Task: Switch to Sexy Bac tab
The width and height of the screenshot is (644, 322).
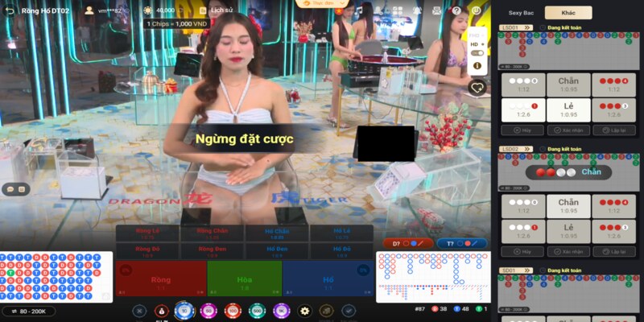Action: point(521,13)
